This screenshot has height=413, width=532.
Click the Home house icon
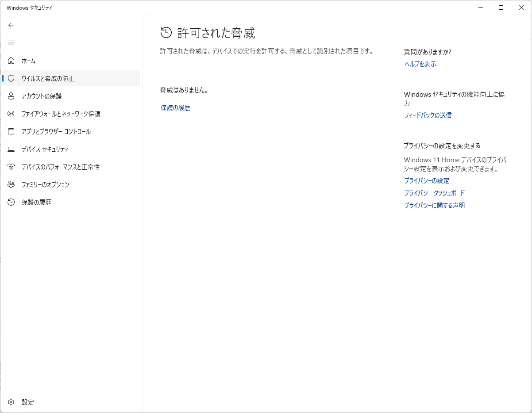(x=12, y=61)
